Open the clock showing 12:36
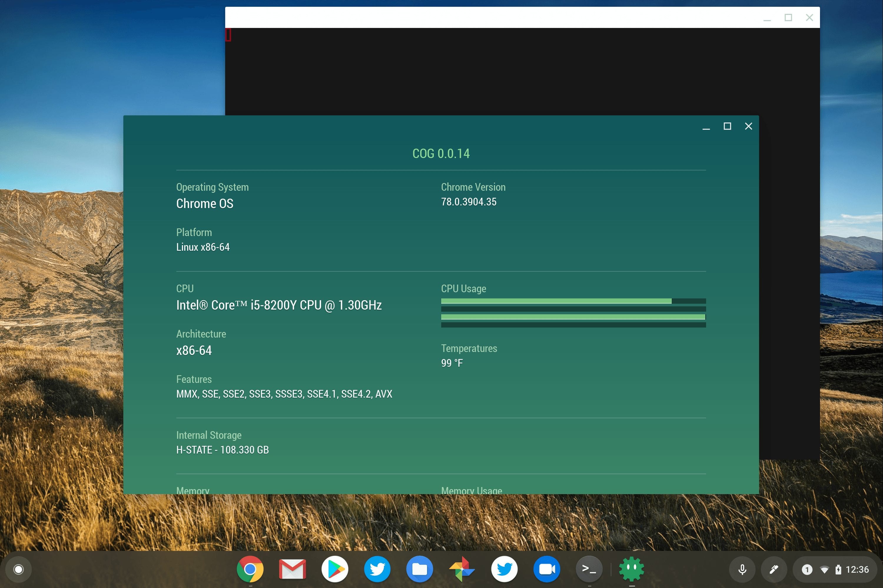Screen dimensions: 883x588 tap(857, 570)
